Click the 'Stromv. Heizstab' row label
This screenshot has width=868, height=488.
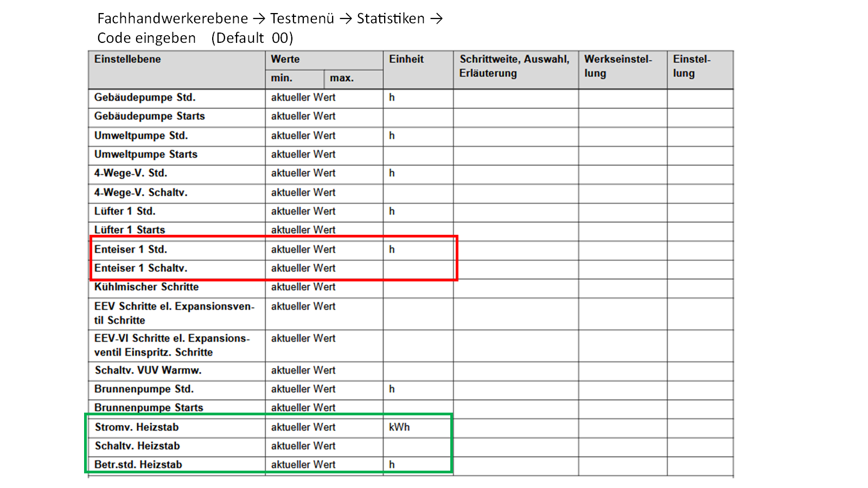pyautogui.click(x=137, y=427)
